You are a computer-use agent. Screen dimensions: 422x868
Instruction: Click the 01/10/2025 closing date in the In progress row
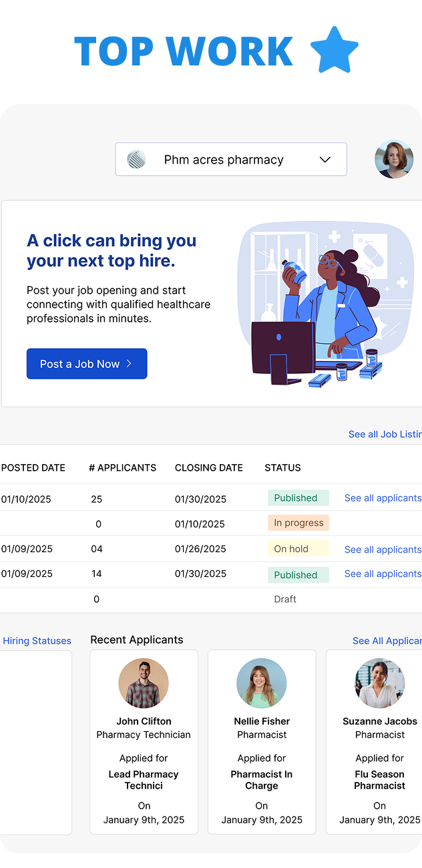point(200,524)
